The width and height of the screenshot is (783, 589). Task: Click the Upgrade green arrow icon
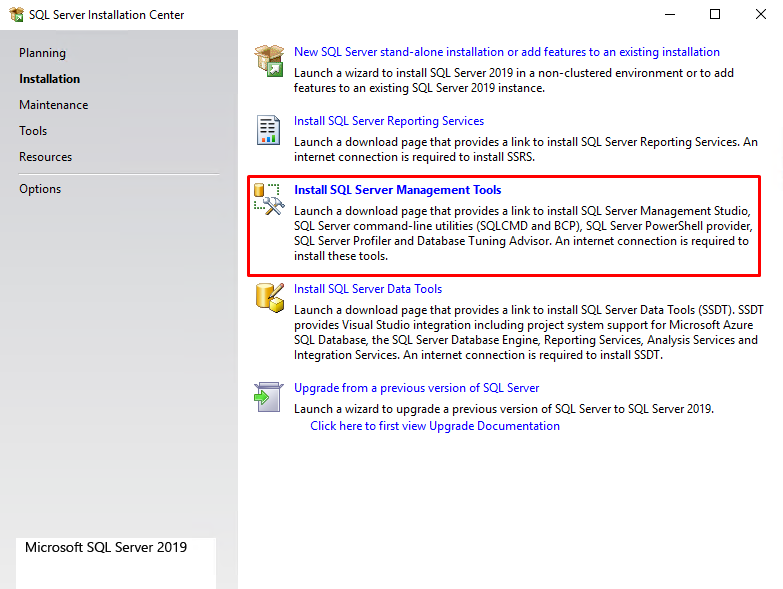[x=268, y=397]
